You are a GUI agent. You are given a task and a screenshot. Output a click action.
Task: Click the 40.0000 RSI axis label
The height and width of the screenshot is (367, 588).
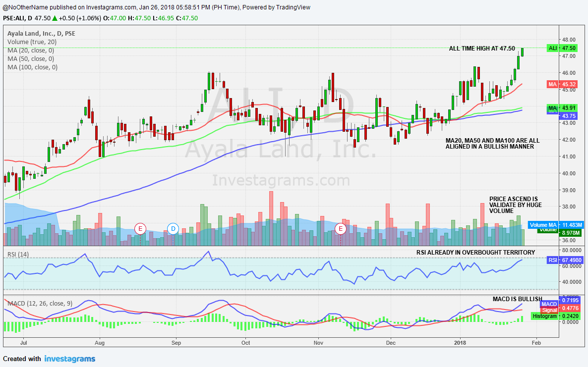[572, 282]
